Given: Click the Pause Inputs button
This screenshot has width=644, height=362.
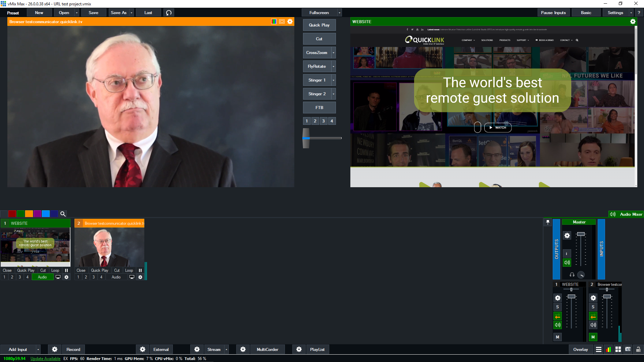Looking at the screenshot, I should point(553,13).
